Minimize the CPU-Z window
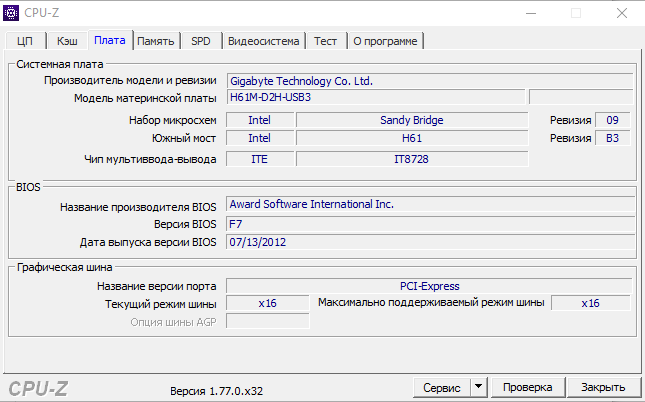 531,13
